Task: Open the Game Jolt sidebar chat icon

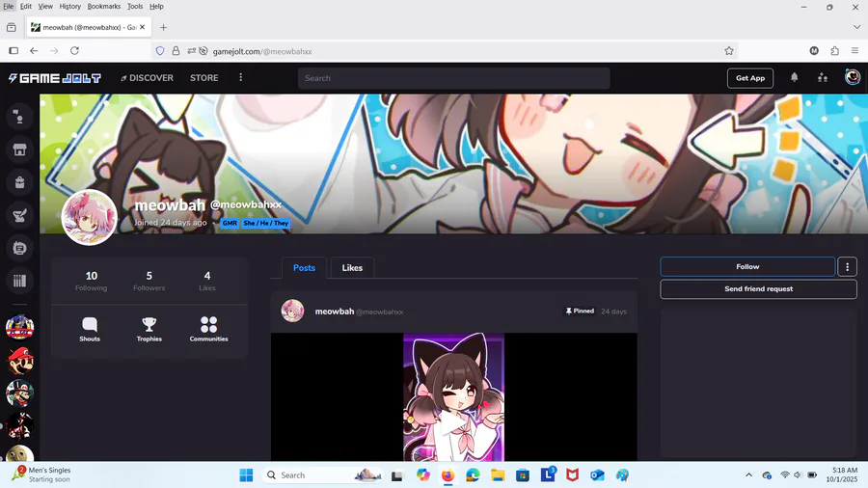Action: click(19, 248)
